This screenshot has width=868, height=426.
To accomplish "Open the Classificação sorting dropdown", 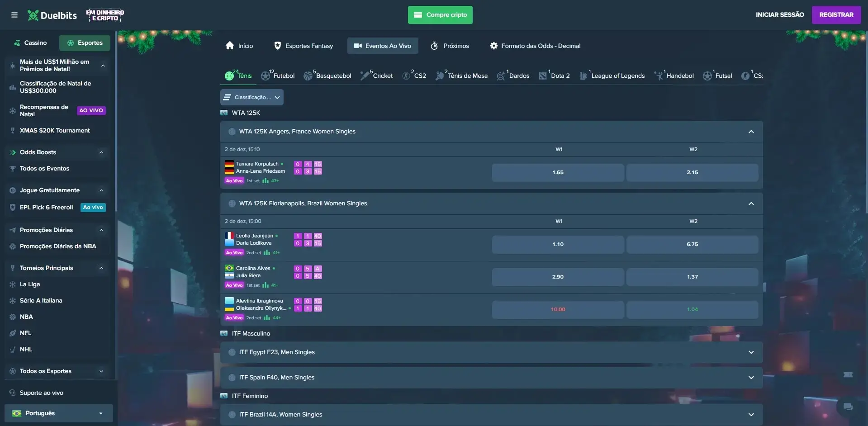I will (251, 97).
